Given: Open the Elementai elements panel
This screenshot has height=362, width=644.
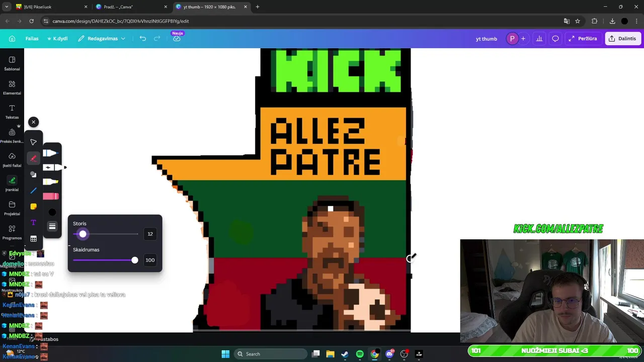Looking at the screenshot, I should tap(12, 87).
